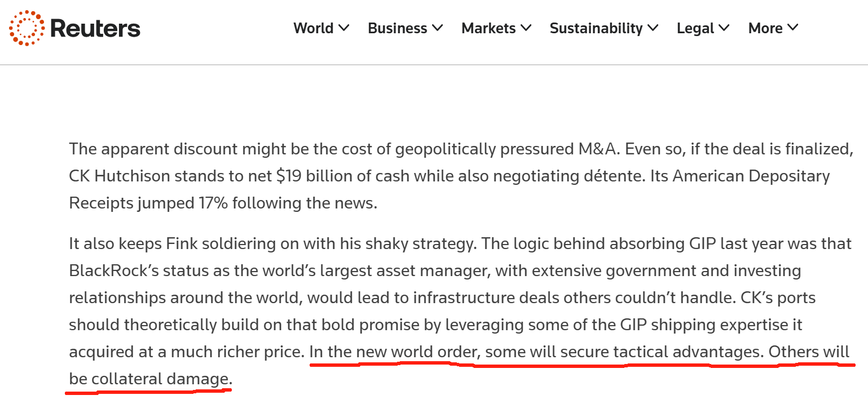868x404 pixels.
Task: Expand the Sustainability chevron arrow
Action: pos(653,28)
